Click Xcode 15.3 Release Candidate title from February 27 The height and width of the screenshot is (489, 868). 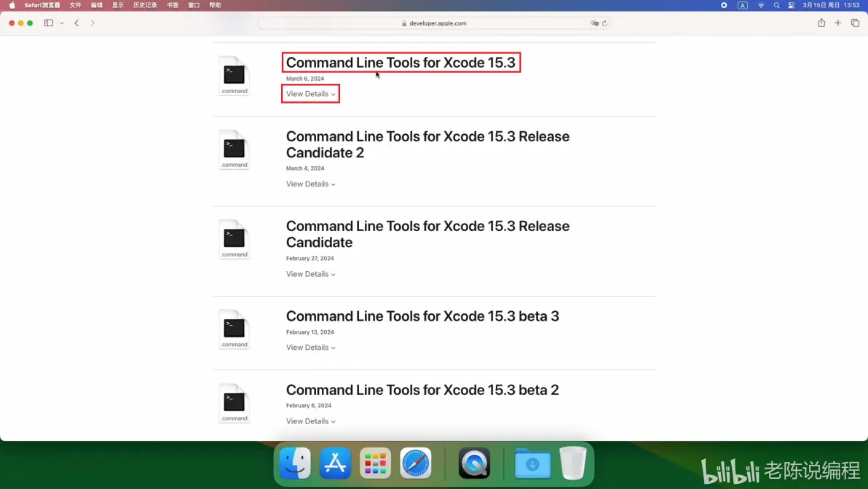427,234
